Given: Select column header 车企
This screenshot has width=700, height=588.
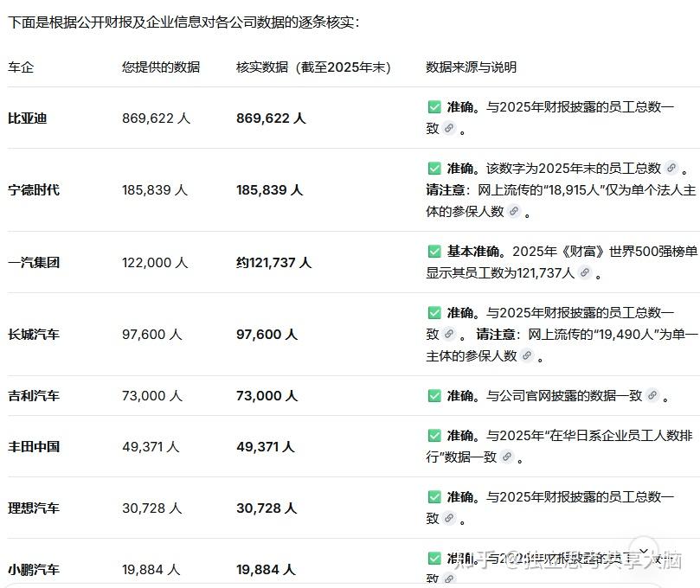Looking at the screenshot, I should click(x=21, y=67).
